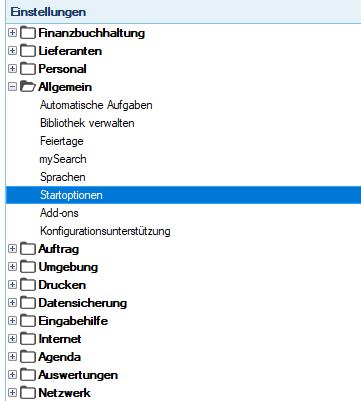
Task: Click the Personal folder icon
Action: pyautogui.click(x=28, y=69)
